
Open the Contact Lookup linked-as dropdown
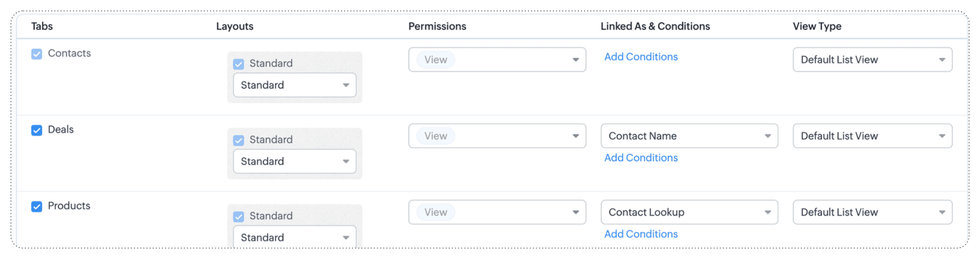click(690, 212)
